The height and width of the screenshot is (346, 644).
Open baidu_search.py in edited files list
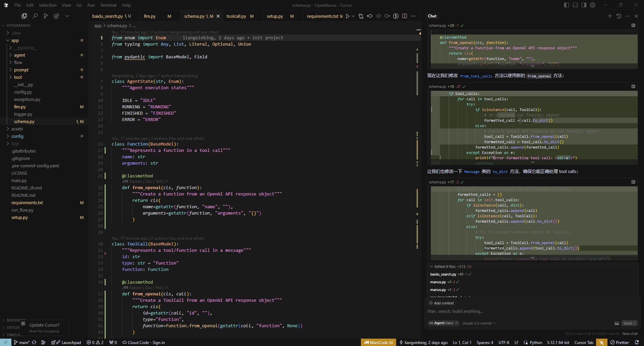tap(443, 274)
